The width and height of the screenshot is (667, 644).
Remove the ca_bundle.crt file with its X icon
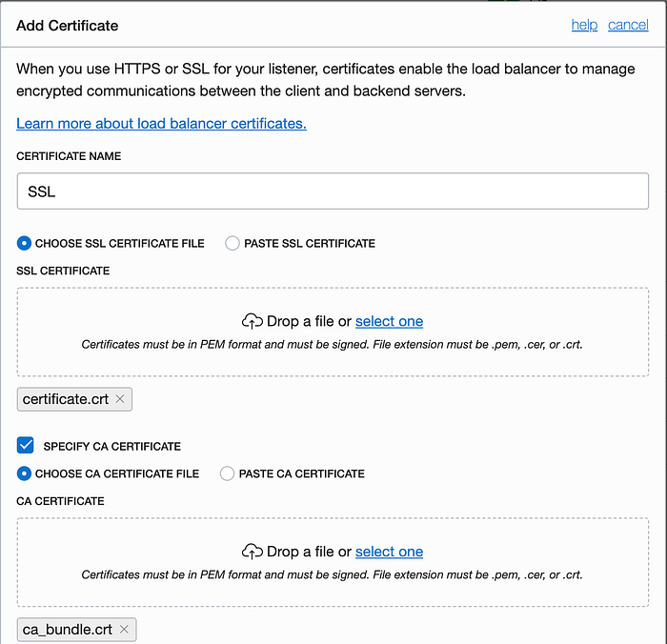[x=124, y=629]
